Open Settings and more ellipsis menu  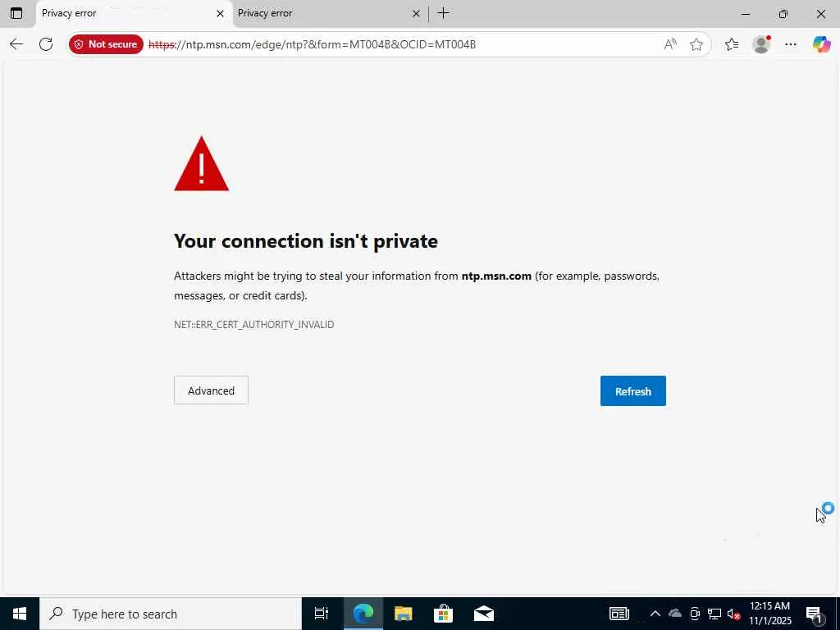click(x=791, y=44)
